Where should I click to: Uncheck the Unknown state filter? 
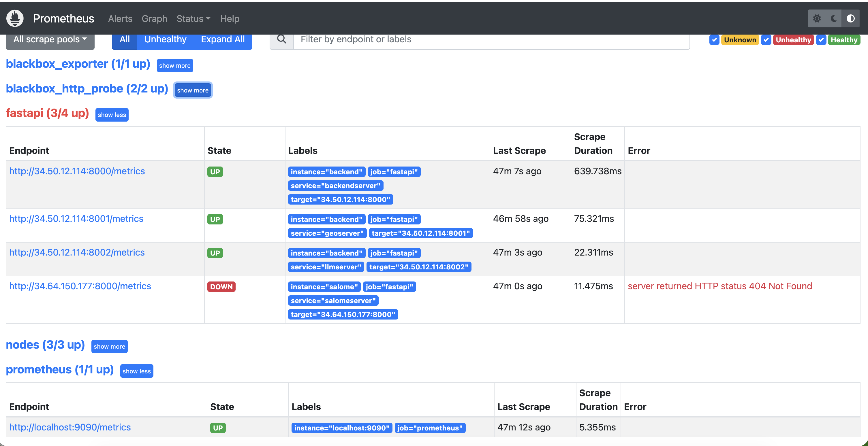[x=715, y=40]
